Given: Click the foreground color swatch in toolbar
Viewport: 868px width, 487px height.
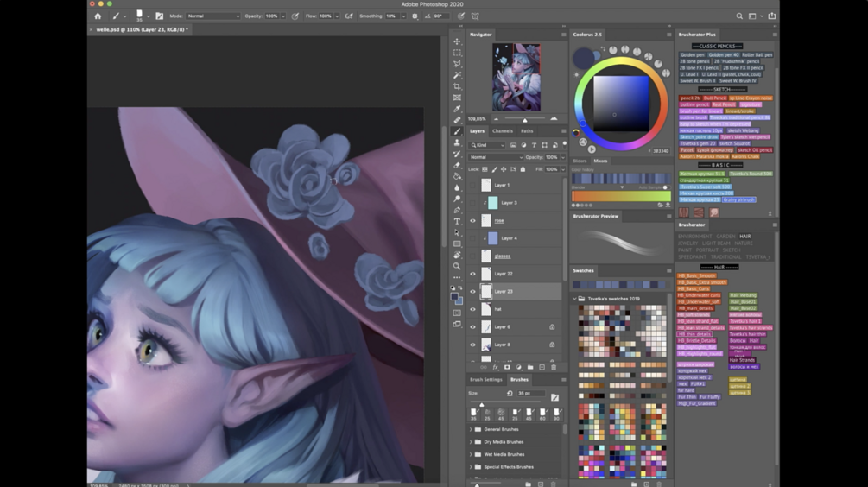Looking at the screenshot, I should pyautogui.click(x=454, y=297).
